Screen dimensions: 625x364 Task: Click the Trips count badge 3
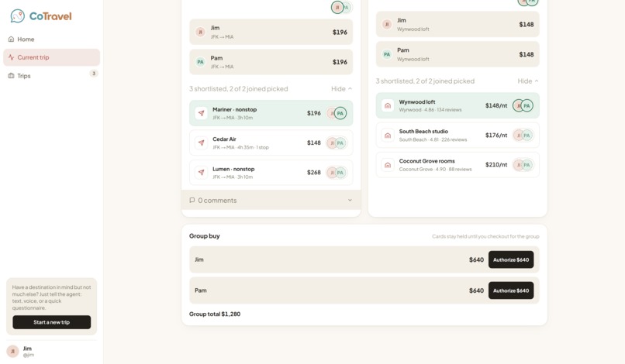[x=94, y=74]
